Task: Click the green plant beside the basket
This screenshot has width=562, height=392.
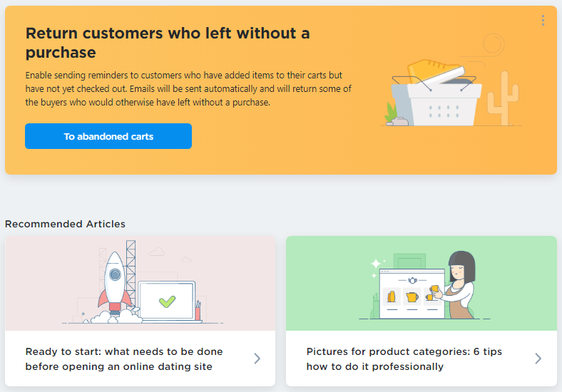Action: [391, 113]
